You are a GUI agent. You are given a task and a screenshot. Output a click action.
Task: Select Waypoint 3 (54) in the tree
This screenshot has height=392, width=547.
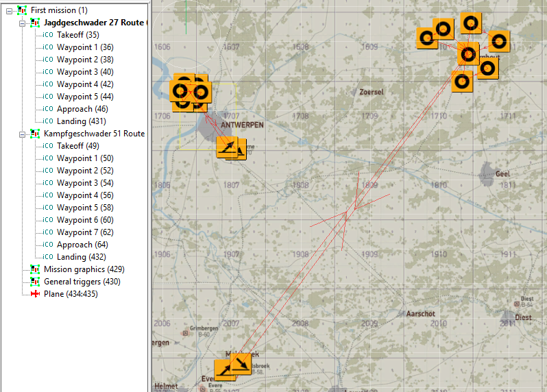85,183
